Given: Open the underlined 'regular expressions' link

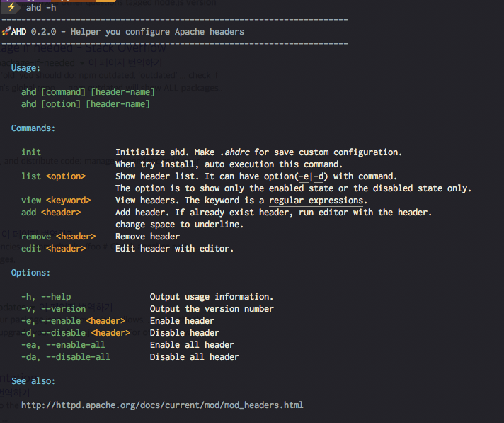Looking at the screenshot, I should pyautogui.click(x=316, y=201).
